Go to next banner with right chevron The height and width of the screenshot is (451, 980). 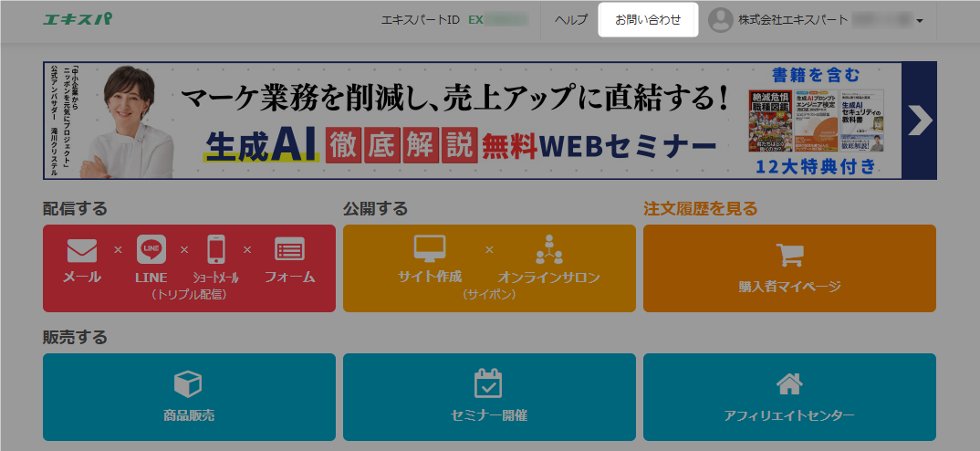point(920,121)
